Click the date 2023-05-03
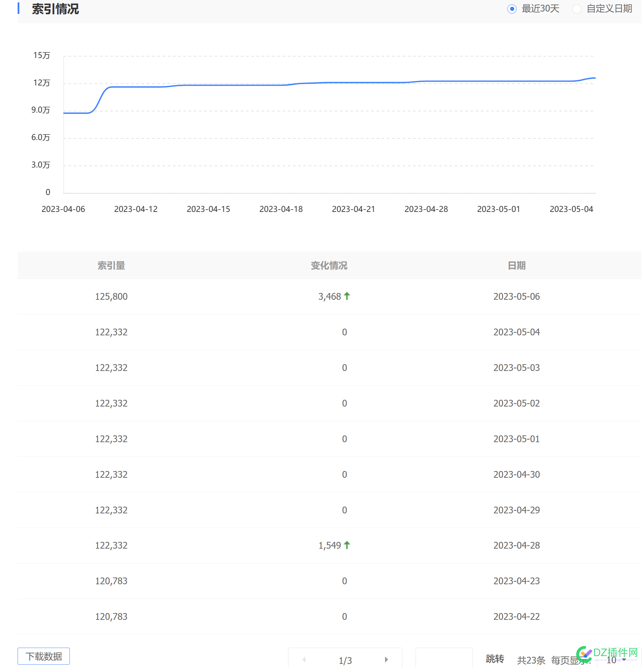This screenshot has width=644, height=668. click(x=516, y=368)
